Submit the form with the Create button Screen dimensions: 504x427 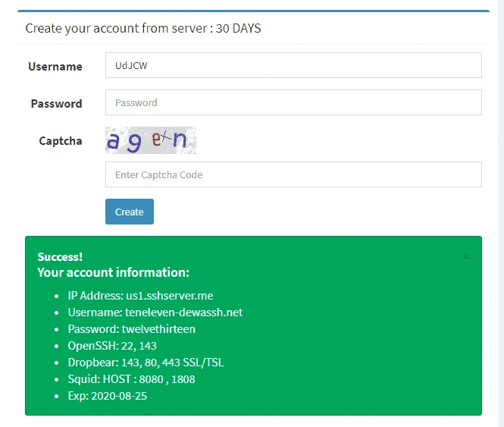[x=130, y=212]
